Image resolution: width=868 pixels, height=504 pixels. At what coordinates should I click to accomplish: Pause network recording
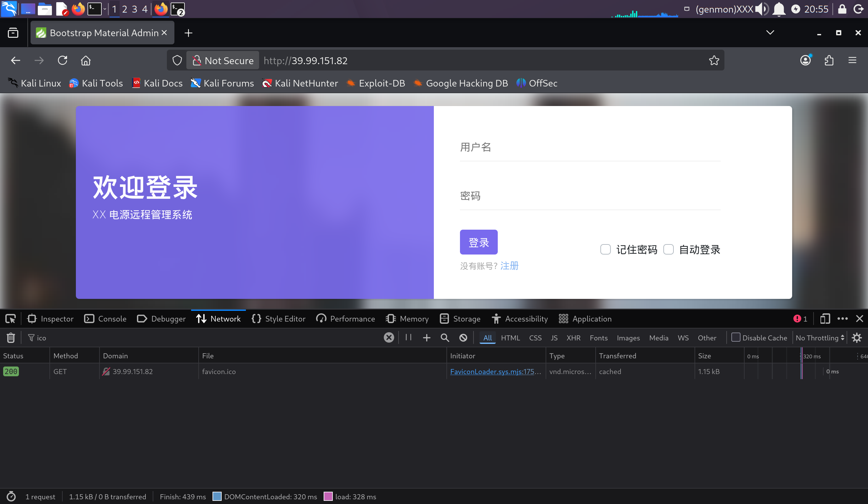409,337
